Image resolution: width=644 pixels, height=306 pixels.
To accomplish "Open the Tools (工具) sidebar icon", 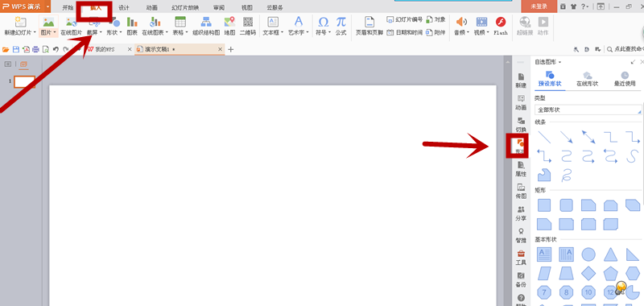I will [521, 258].
